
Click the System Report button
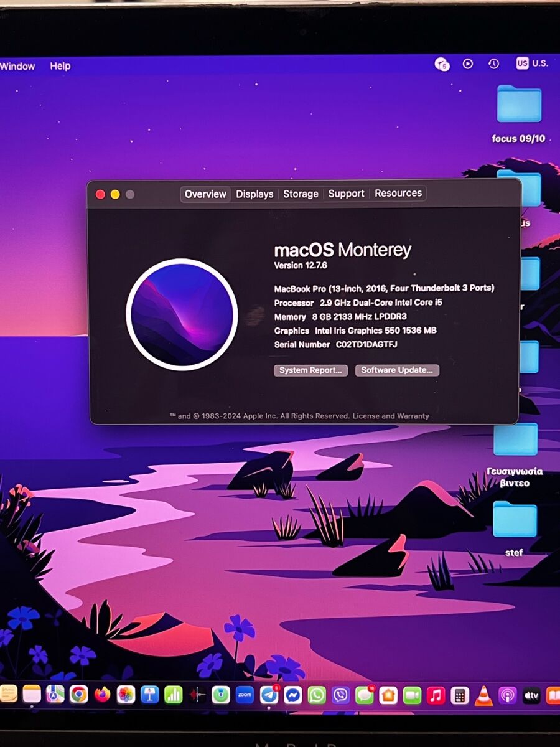(x=310, y=370)
